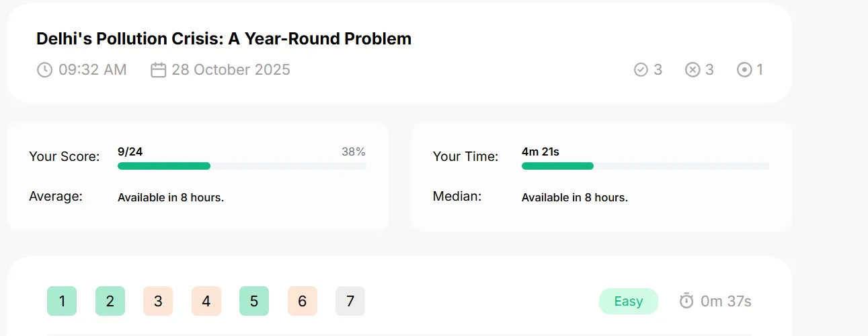
Task: Jump to question 4
Action: [206, 301]
